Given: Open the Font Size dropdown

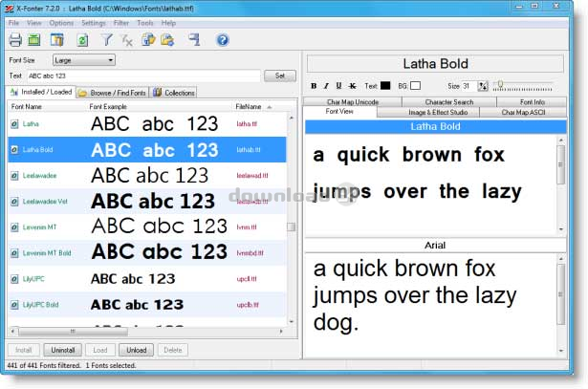Looking at the screenshot, I should [x=84, y=60].
